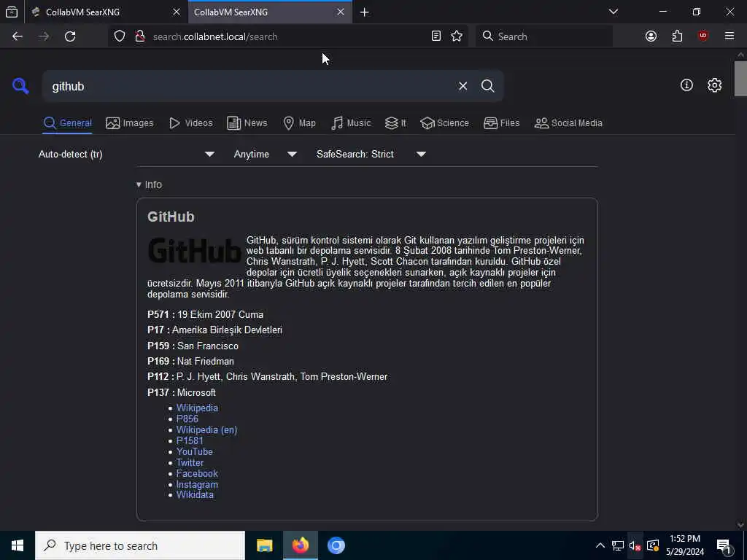747x560 pixels.
Task: Bookmark this page with the star
Action: tap(457, 36)
